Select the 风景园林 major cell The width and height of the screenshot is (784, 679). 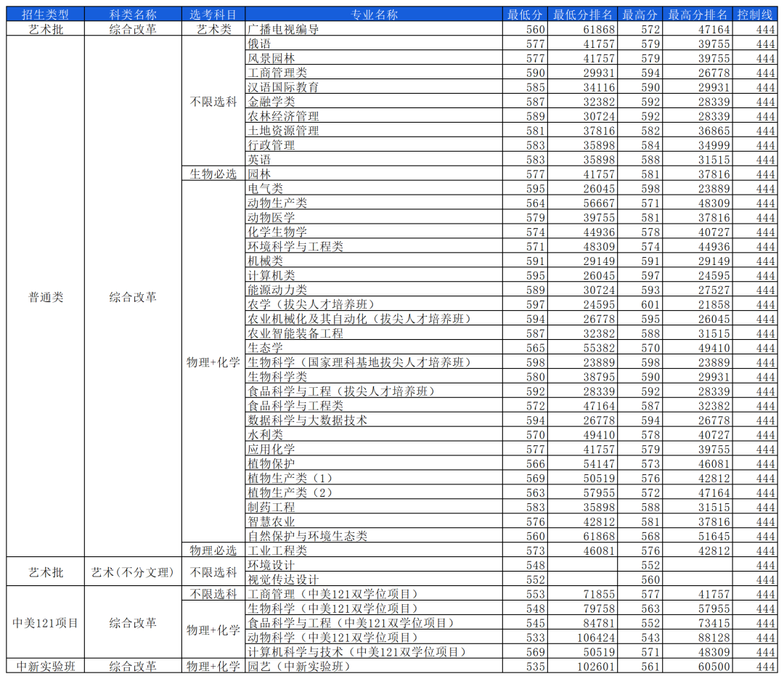coord(374,58)
